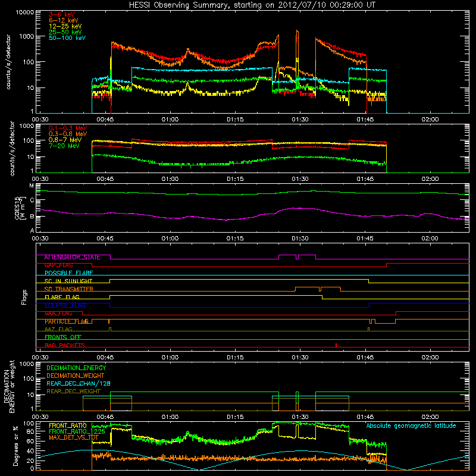Click the red BAD_PACKETS spike marker

[x=336, y=345]
